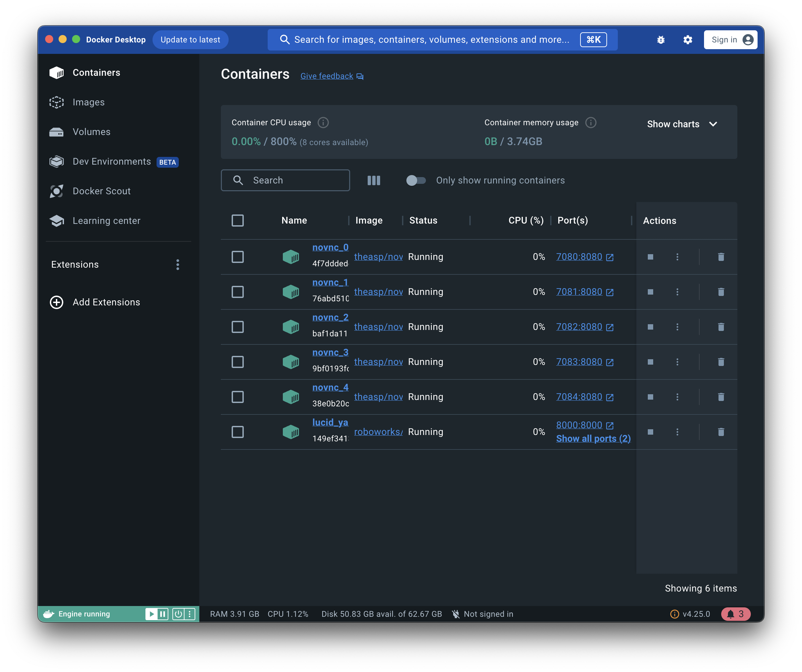Pause the Docker engine
The width and height of the screenshot is (802, 672).
click(x=163, y=614)
